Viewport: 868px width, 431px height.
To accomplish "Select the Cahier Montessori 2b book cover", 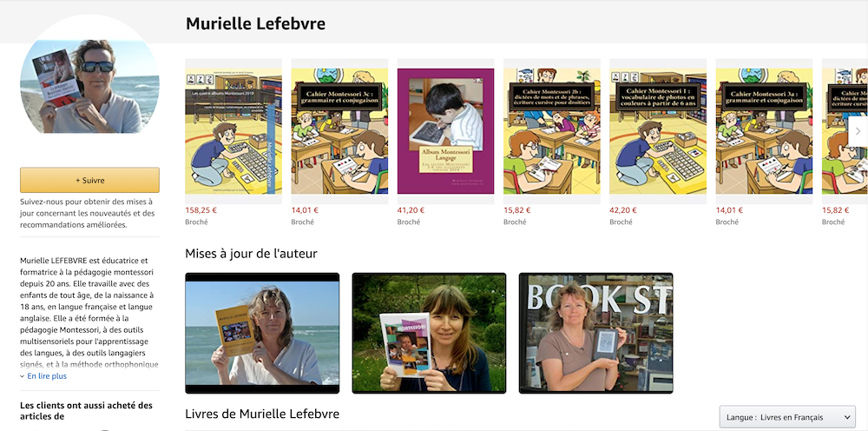I will [x=552, y=131].
